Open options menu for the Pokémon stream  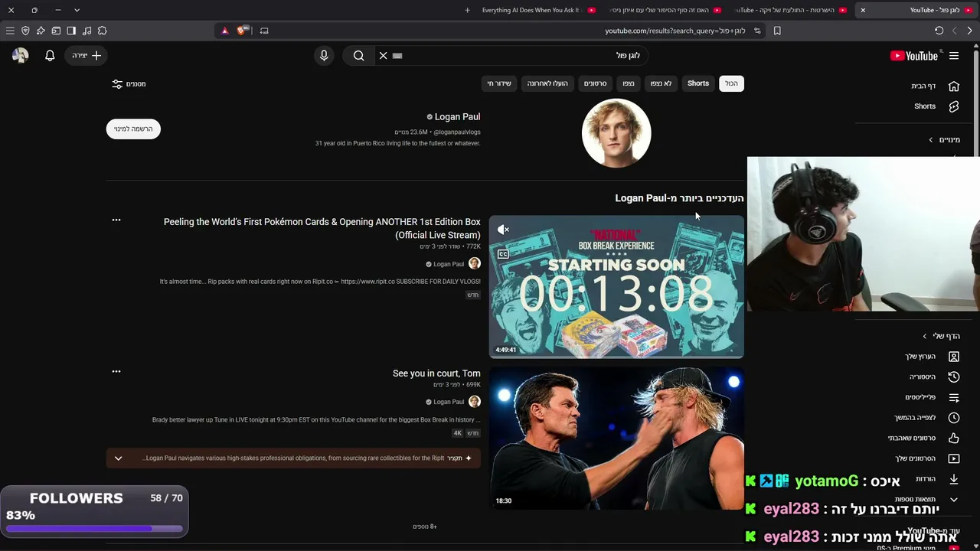(x=116, y=220)
